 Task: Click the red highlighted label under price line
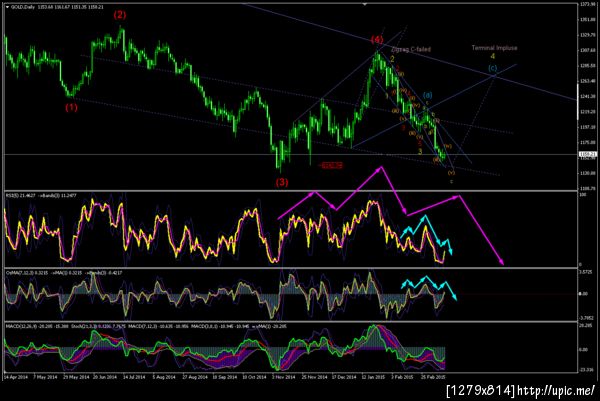331,165
